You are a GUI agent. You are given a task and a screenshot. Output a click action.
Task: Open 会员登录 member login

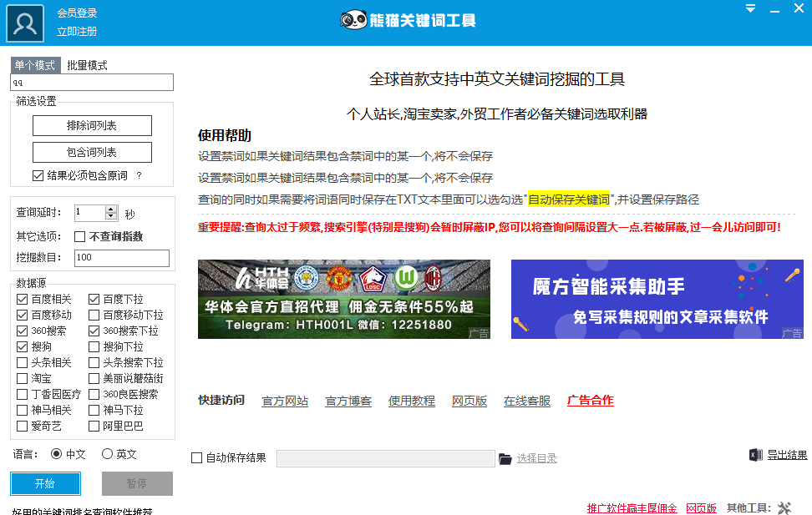[x=77, y=13]
